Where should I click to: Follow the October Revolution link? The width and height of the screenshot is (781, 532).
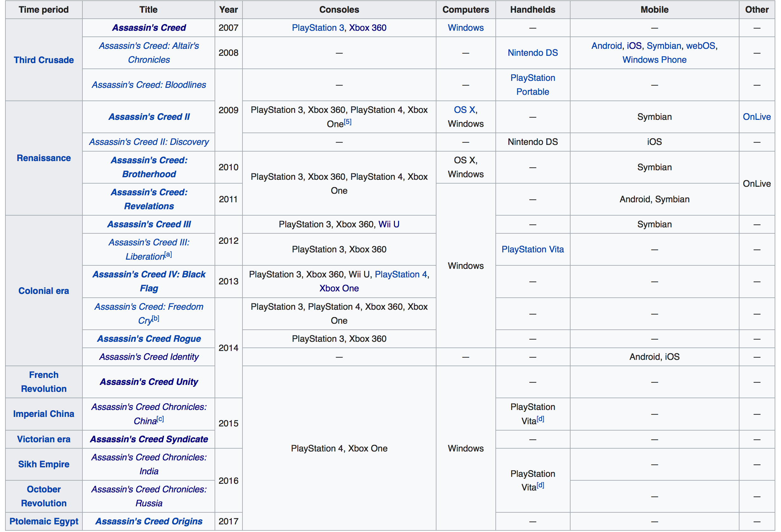[44, 496]
